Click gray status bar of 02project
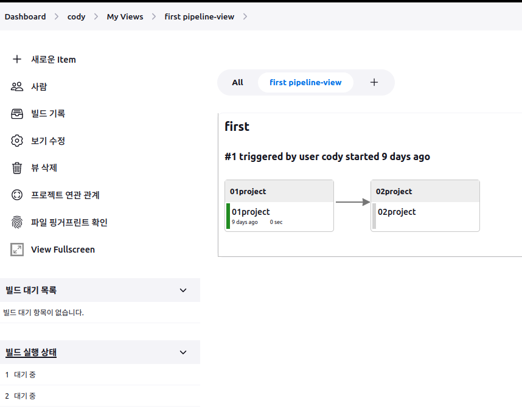This screenshot has width=522, height=420. tap(374, 216)
